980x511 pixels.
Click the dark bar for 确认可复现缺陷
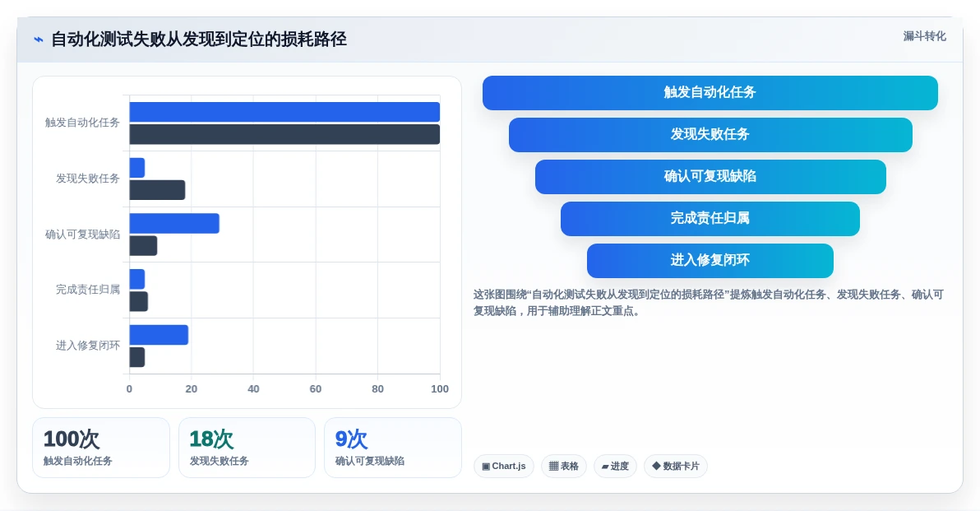point(143,246)
